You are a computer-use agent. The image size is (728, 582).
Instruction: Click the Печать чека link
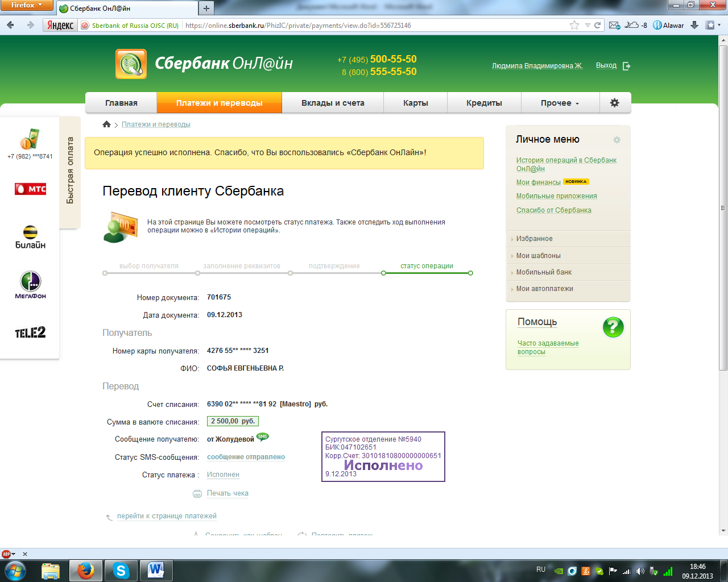(227, 493)
